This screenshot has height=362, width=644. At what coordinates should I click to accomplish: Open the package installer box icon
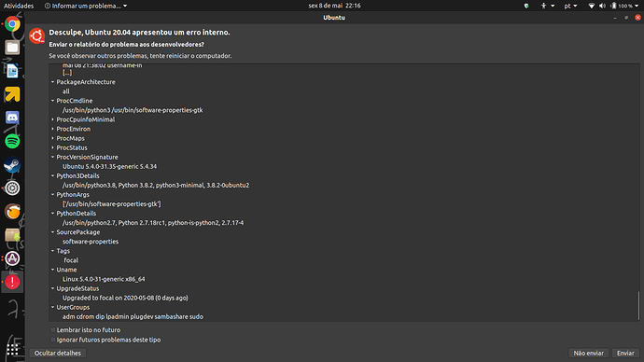(12, 235)
